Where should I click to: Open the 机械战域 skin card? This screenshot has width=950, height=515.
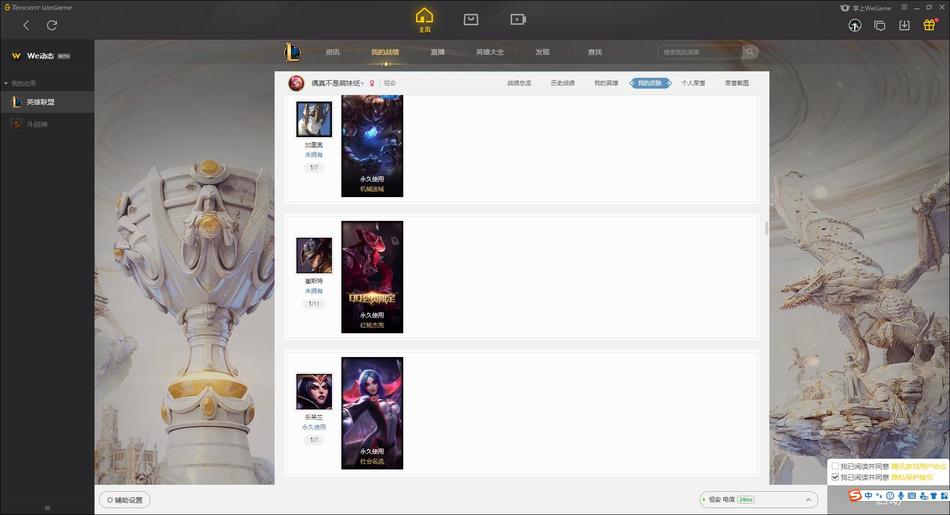click(x=372, y=145)
